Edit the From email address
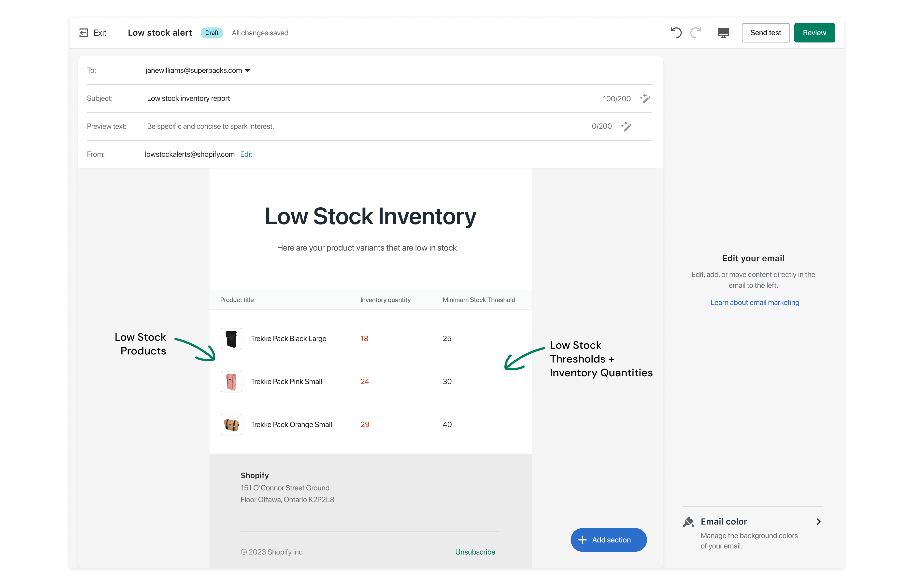The width and height of the screenshot is (914, 588). pos(246,154)
